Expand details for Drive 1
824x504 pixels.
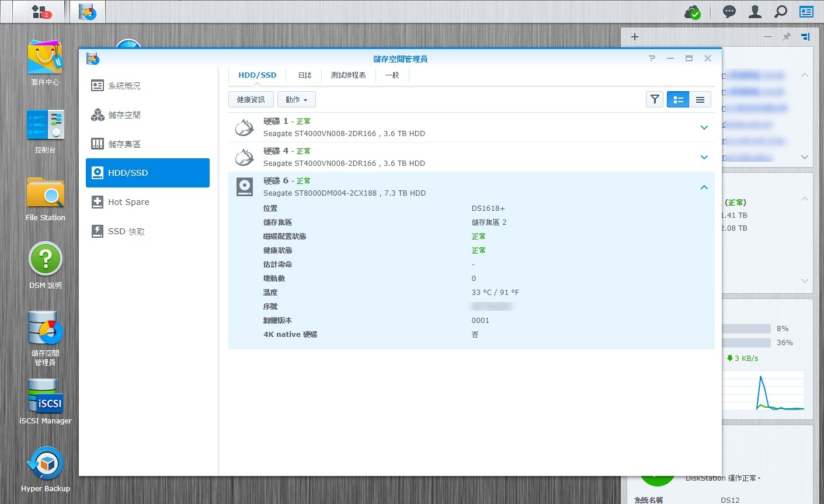(704, 127)
